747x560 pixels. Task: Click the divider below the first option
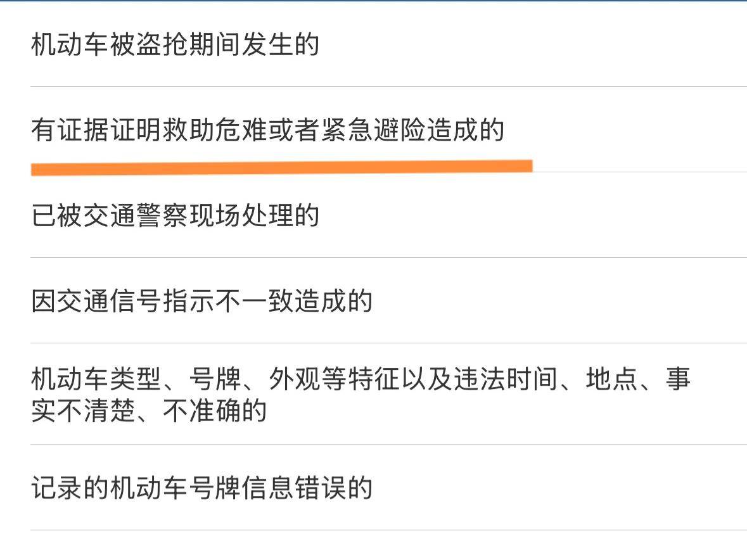[x=374, y=82]
